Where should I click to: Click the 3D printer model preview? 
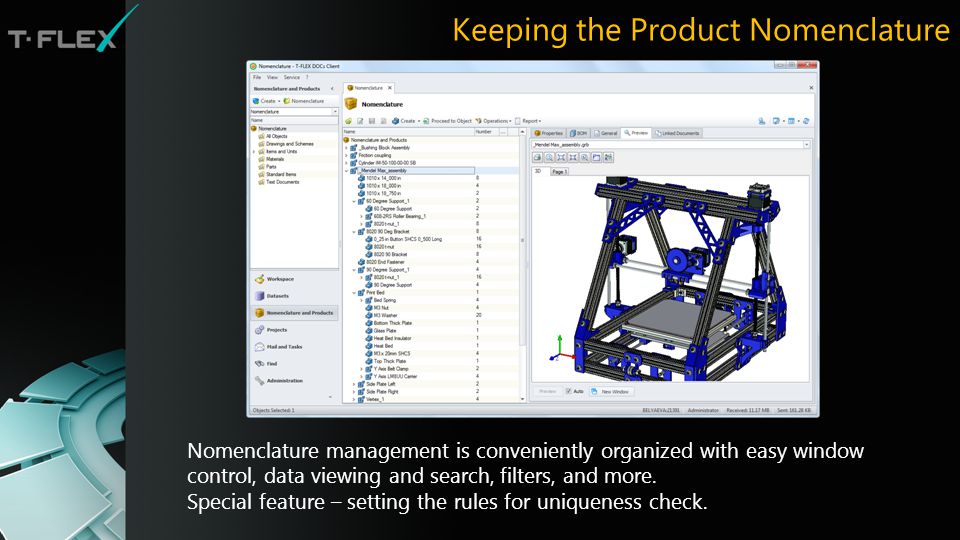tap(670, 279)
